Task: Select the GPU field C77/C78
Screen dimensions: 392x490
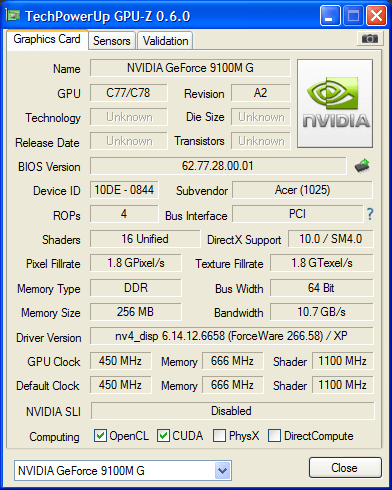Action: tap(128, 93)
